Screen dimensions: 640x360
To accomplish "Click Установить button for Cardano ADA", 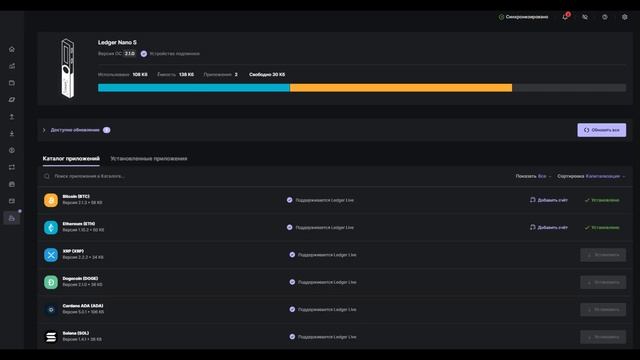I will click(x=603, y=309).
